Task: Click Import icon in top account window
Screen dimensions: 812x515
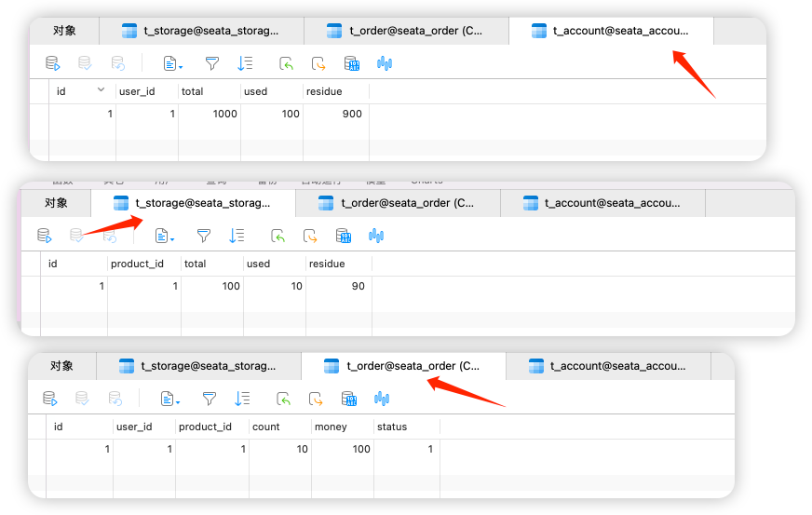Action: point(286,63)
